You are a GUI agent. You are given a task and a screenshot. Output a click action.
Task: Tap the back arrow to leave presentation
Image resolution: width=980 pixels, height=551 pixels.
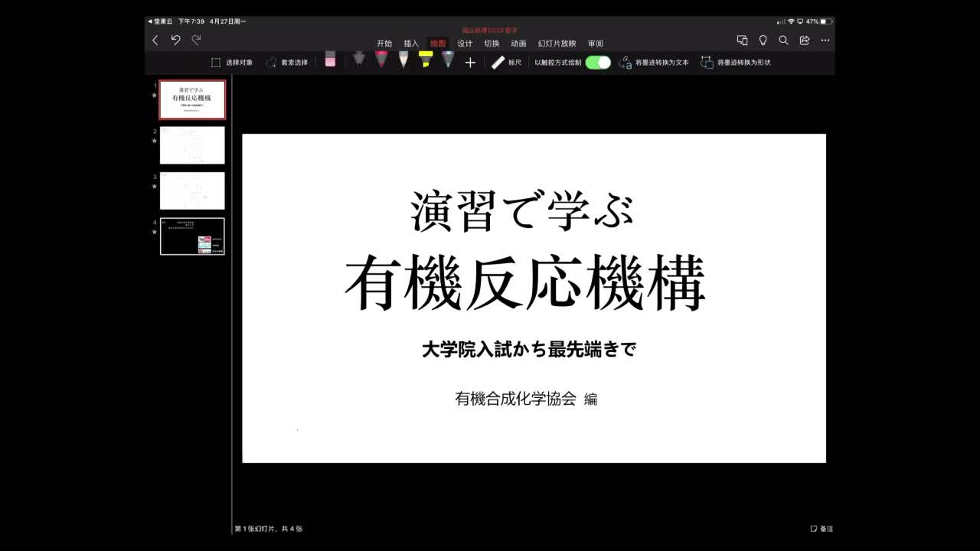tap(155, 41)
